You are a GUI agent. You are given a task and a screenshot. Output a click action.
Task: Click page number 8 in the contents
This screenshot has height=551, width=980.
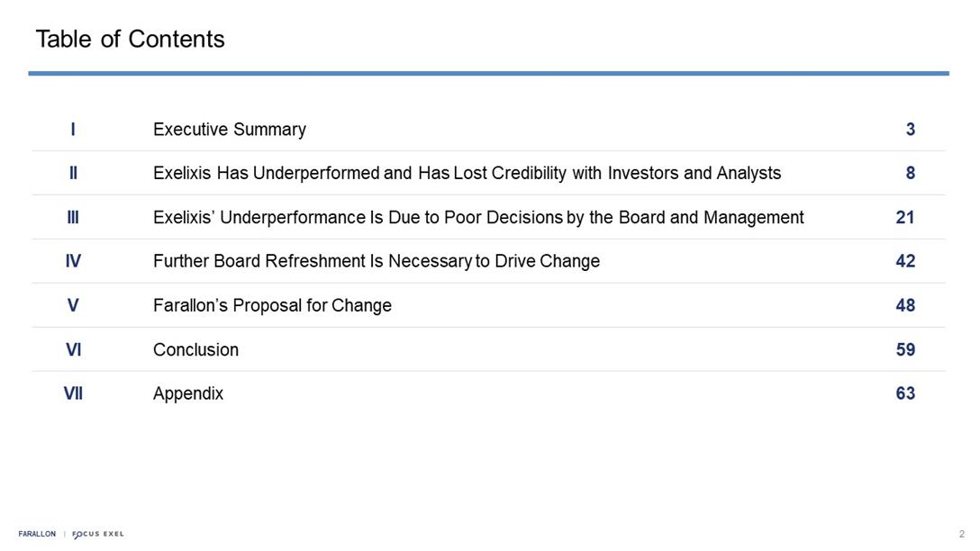910,173
